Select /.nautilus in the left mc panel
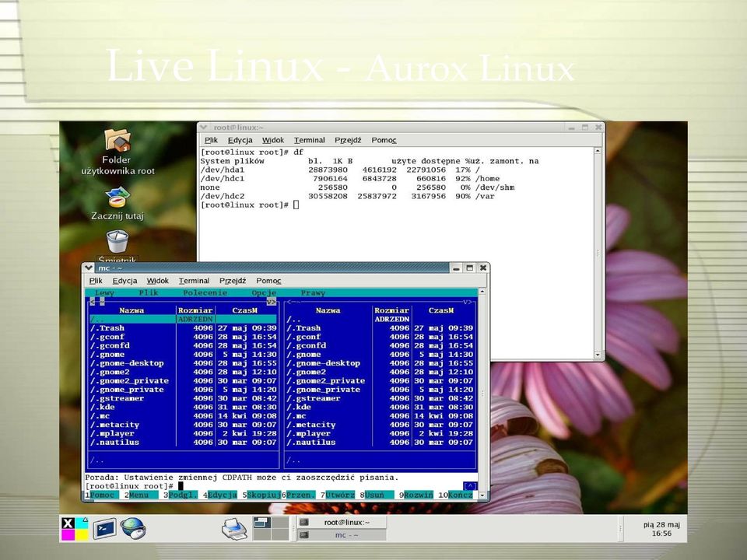Viewport: 747px width, 560px height. pyautogui.click(x=183, y=443)
